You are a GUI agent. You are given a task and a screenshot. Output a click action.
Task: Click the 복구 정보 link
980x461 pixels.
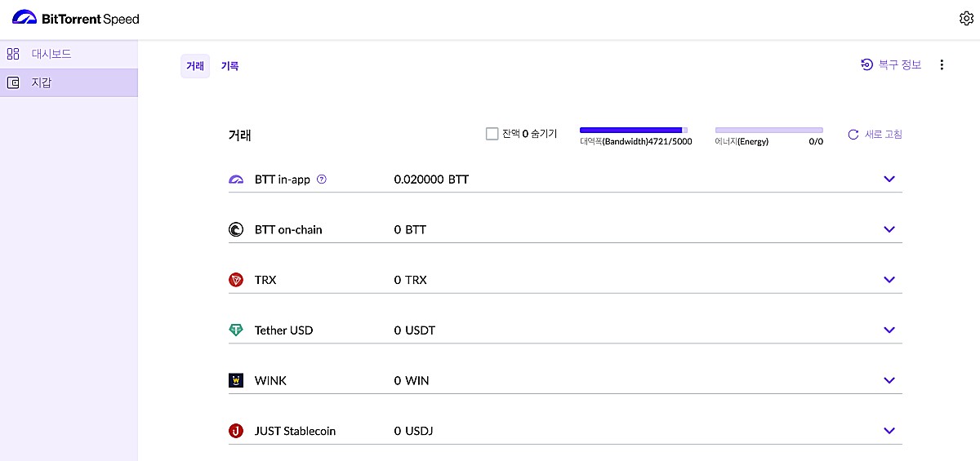891,64
